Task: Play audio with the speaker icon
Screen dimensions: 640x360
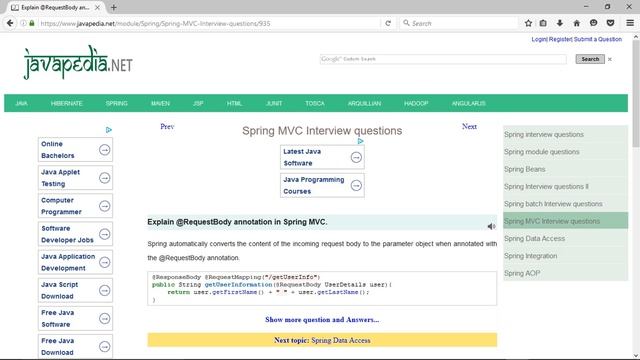Action: click(491, 226)
